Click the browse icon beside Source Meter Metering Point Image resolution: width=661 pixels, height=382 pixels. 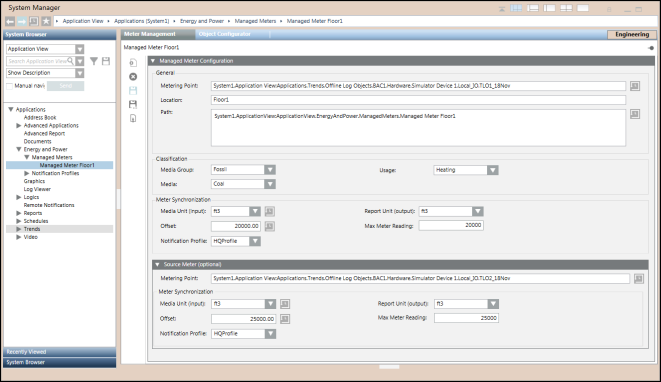coord(639,278)
